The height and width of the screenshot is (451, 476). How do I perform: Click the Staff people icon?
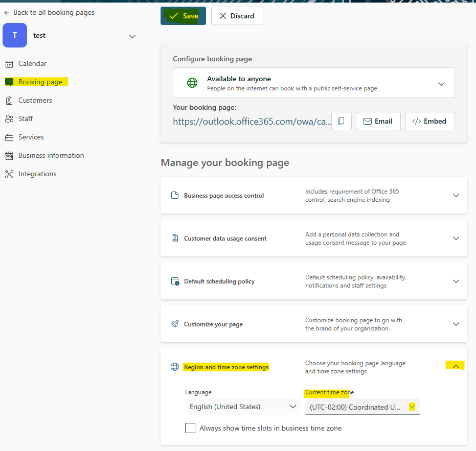click(9, 119)
